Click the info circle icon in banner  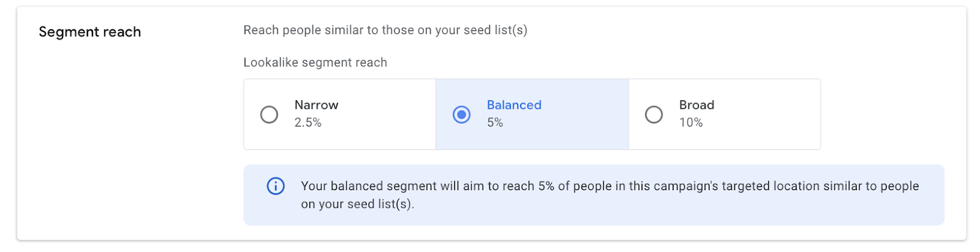point(276,186)
